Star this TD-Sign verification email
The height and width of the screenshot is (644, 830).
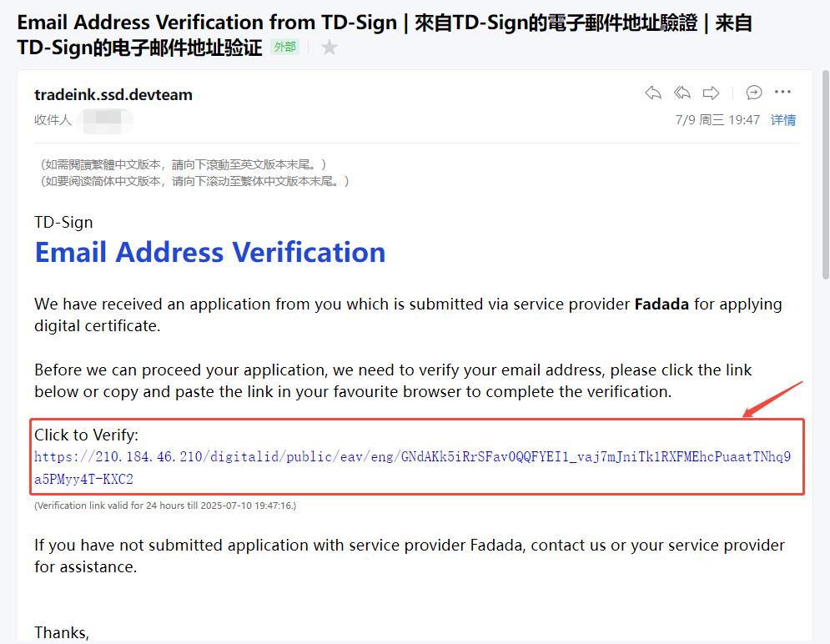(x=329, y=48)
